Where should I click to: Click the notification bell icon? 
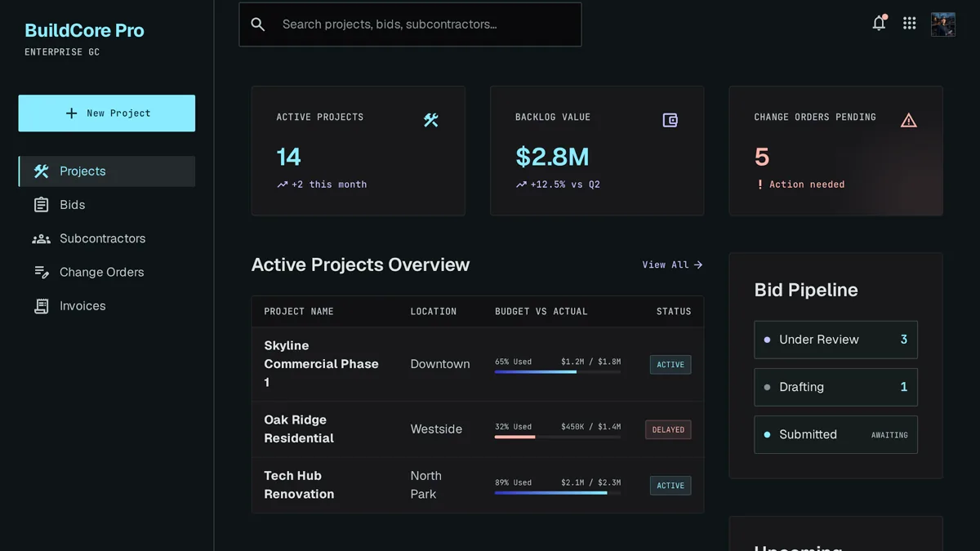point(879,24)
